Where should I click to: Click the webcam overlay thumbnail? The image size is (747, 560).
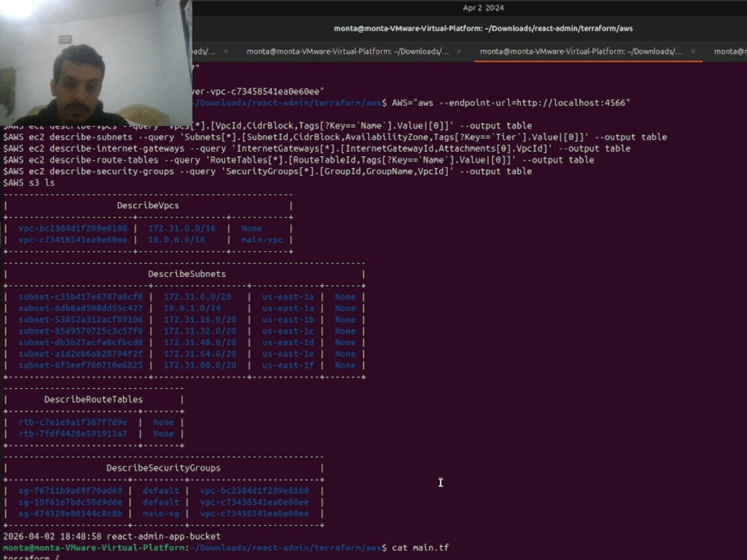96,63
